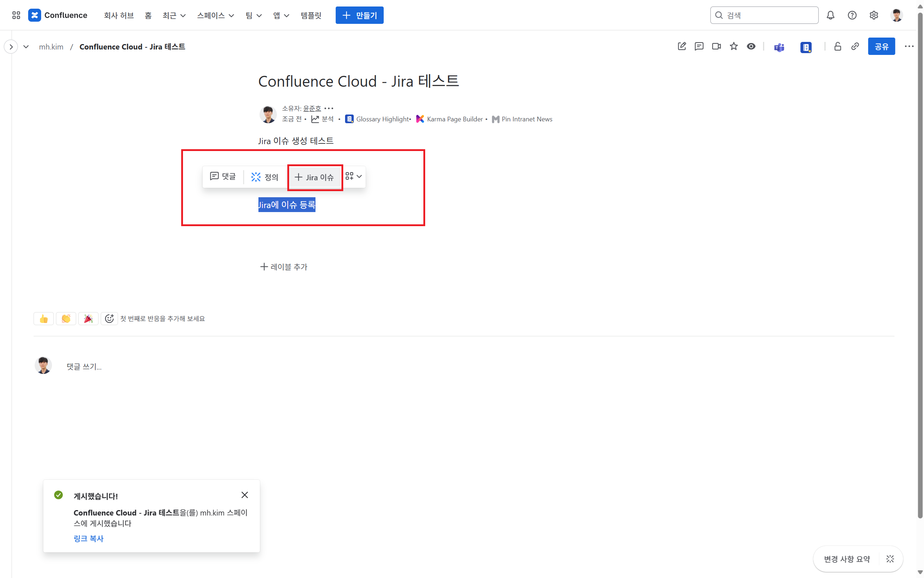Go to mh.kim space breadcrumb

pos(51,47)
